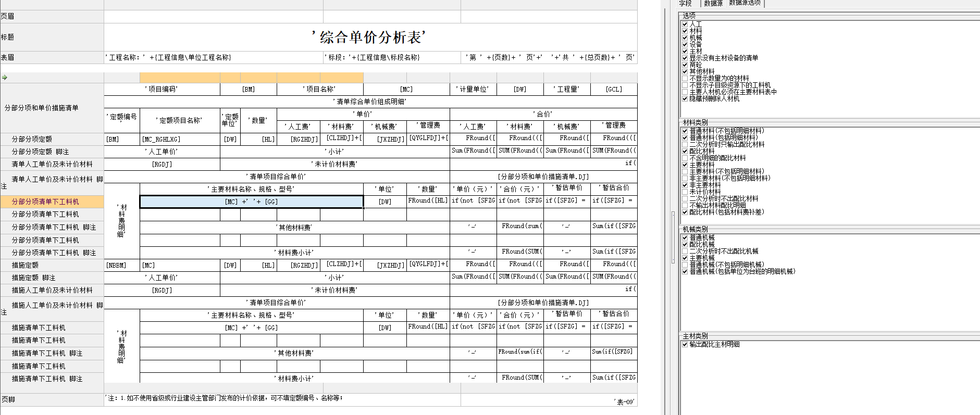Toggle the 配比机械 checkbox
This screenshot has width=980, height=415.
pyautogui.click(x=685, y=244)
